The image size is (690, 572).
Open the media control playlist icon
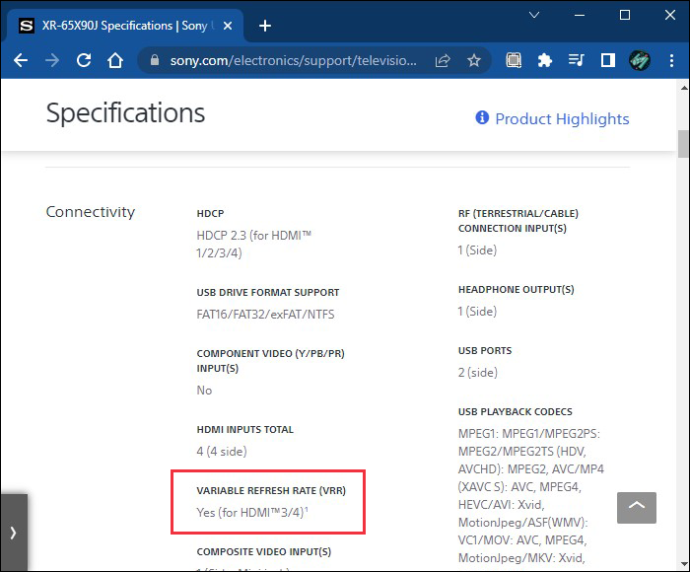click(576, 60)
